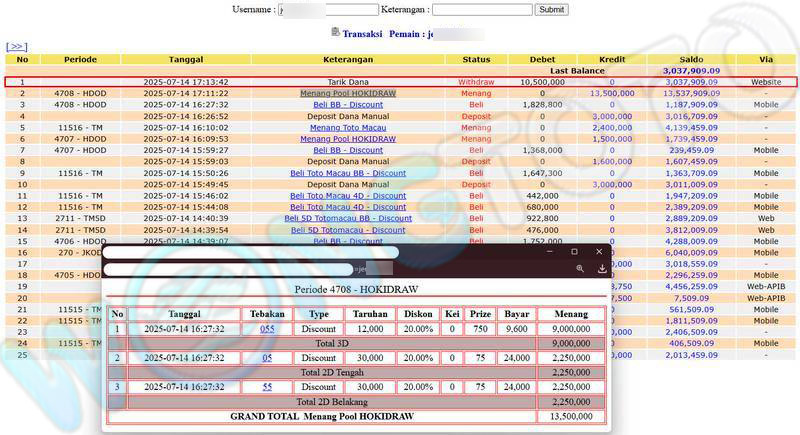Click the Transaksi icon beside the heading
The height and width of the screenshot is (435, 800).
point(335,33)
